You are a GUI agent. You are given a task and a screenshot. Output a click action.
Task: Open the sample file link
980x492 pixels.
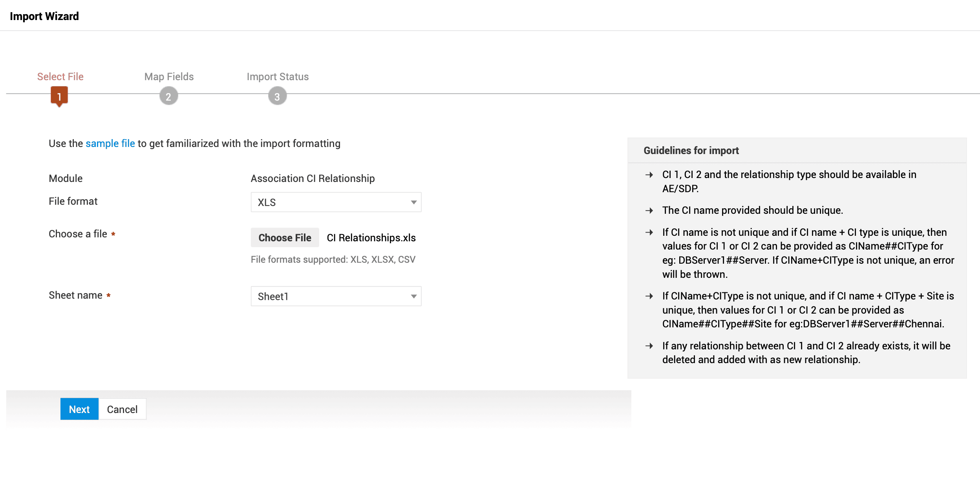[110, 143]
